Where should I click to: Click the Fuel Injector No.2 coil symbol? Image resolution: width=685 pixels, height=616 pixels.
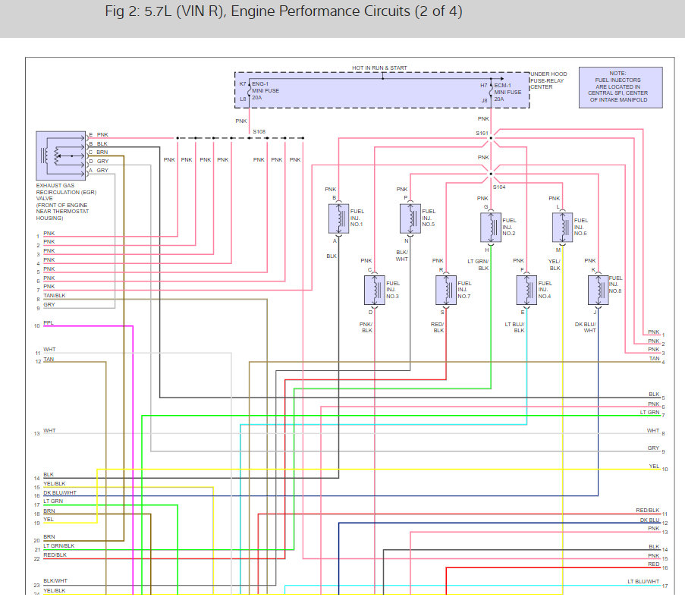pyautogui.click(x=491, y=227)
